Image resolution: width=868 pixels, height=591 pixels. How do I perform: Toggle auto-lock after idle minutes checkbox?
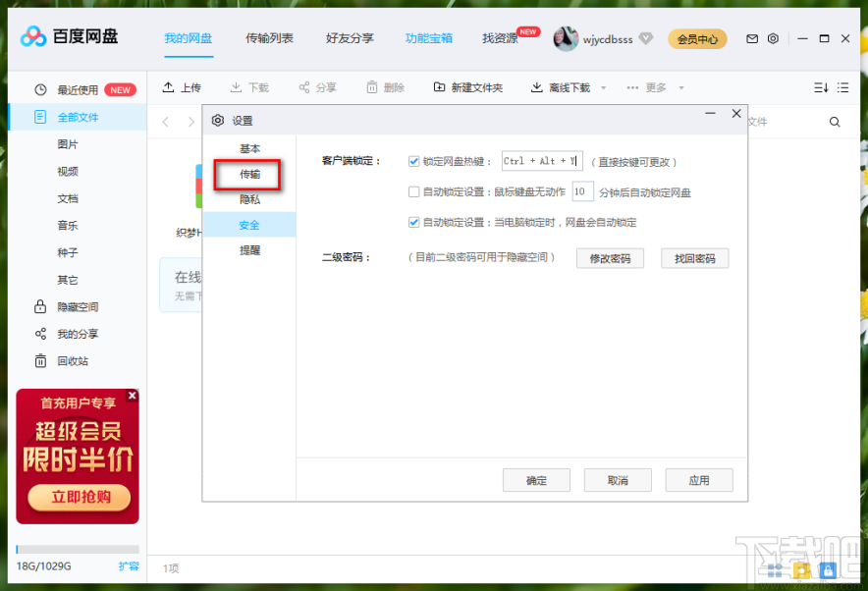point(413,192)
